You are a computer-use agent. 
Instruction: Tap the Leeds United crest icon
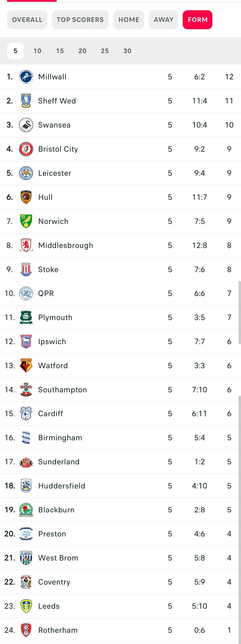click(26, 606)
